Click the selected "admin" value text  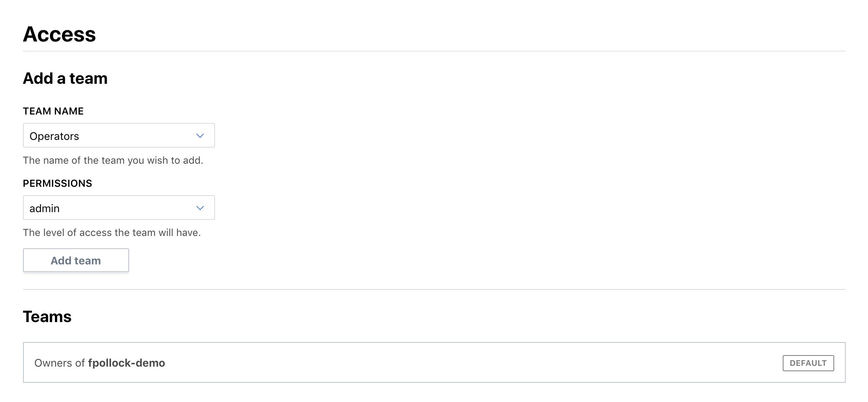pyautogui.click(x=45, y=209)
